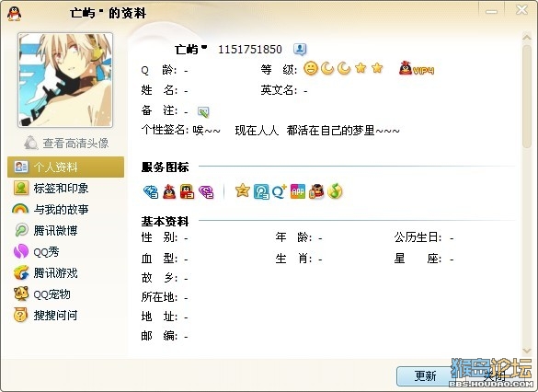Viewport: 538px width, 392px height.
Task: Click the yellow star Qzone service icon
Action: pos(242,190)
